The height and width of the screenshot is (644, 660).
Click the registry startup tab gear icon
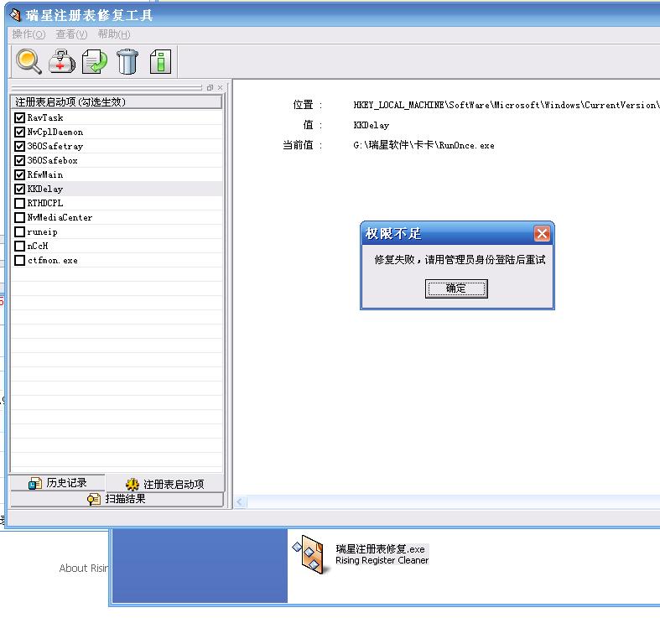click(133, 485)
